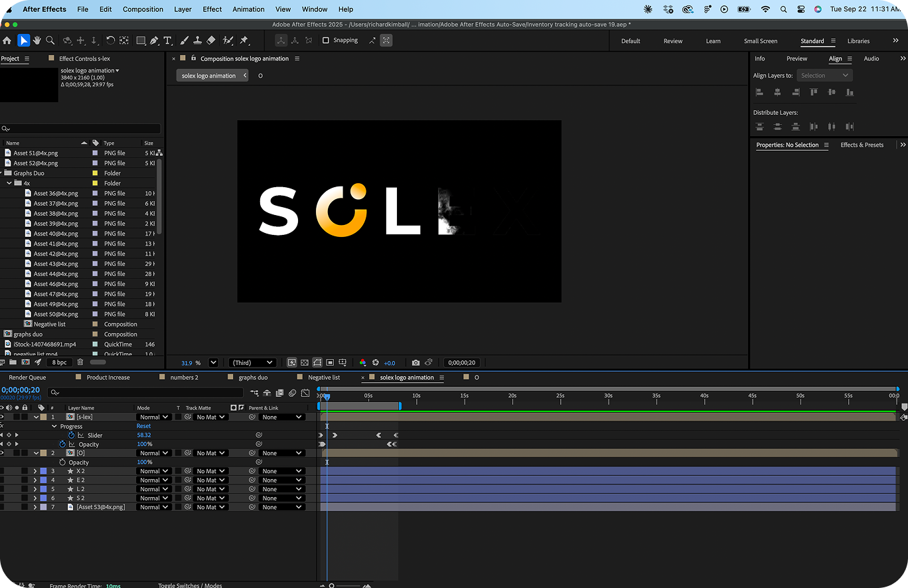
Task: Open the (Third) resolution dropdown
Action: pos(252,363)
